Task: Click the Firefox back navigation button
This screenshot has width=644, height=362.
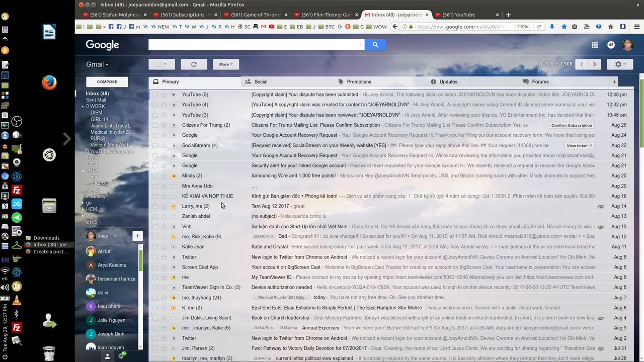Action: click(395, 27)
